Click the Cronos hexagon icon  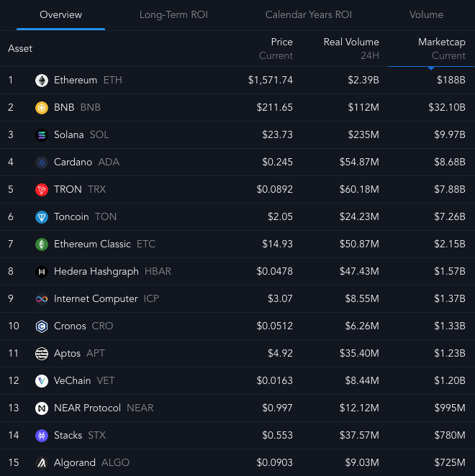42,326
